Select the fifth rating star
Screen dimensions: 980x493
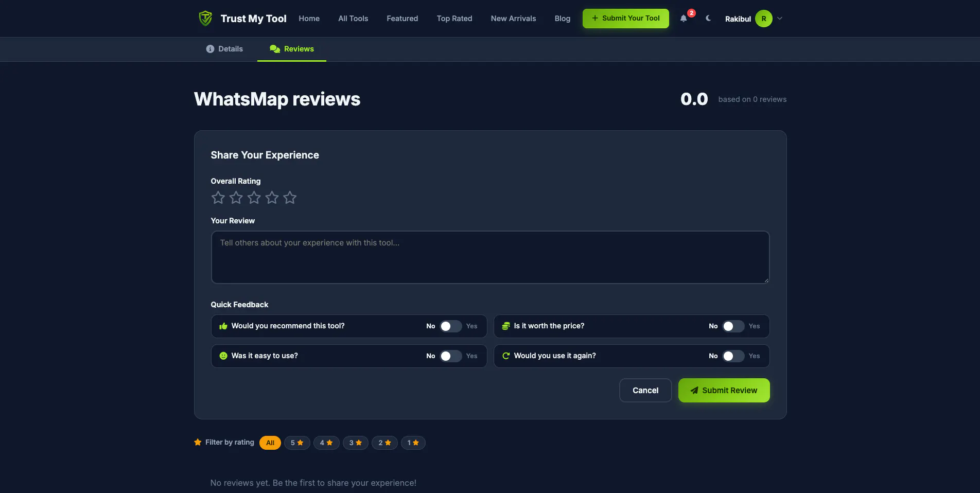coord(290,198)
